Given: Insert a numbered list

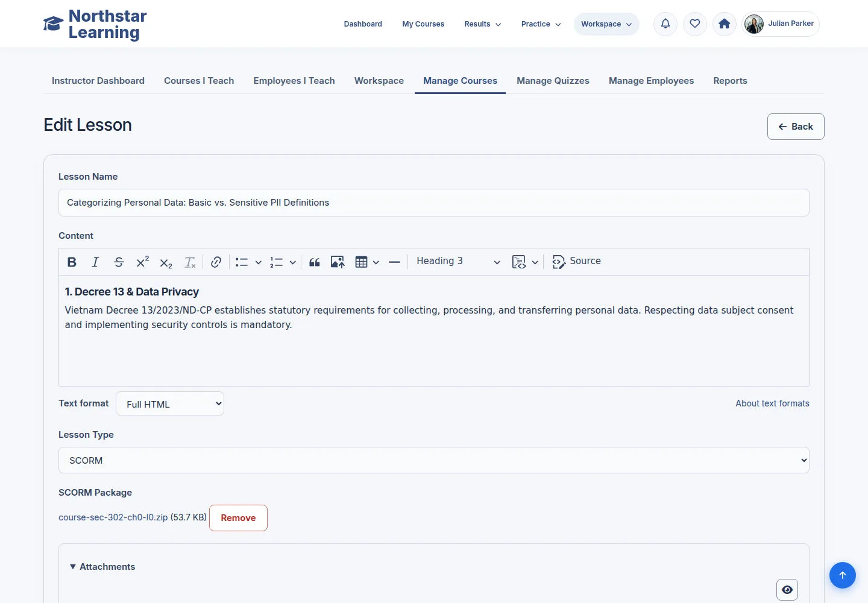Looking at the screenshot, I should tap(276, 262).
